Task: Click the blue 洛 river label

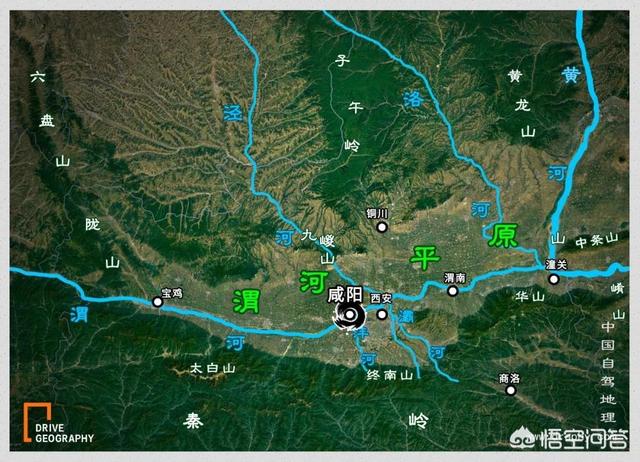Action: pyautogui.click(x=413, y=99)
